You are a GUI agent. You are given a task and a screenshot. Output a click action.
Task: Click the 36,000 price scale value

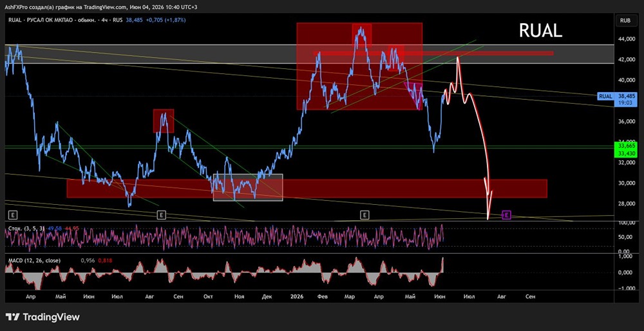click(x=627, y=122)
